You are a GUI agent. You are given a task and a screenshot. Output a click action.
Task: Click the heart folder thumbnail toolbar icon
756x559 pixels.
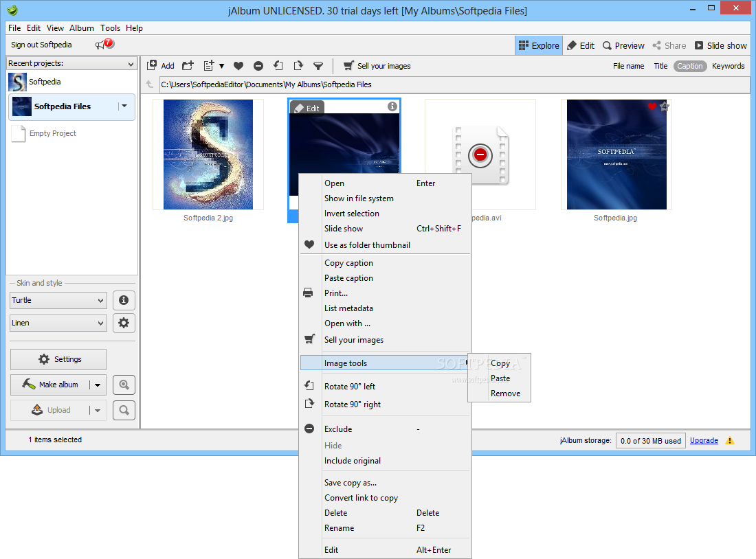[x=238, y=66]
